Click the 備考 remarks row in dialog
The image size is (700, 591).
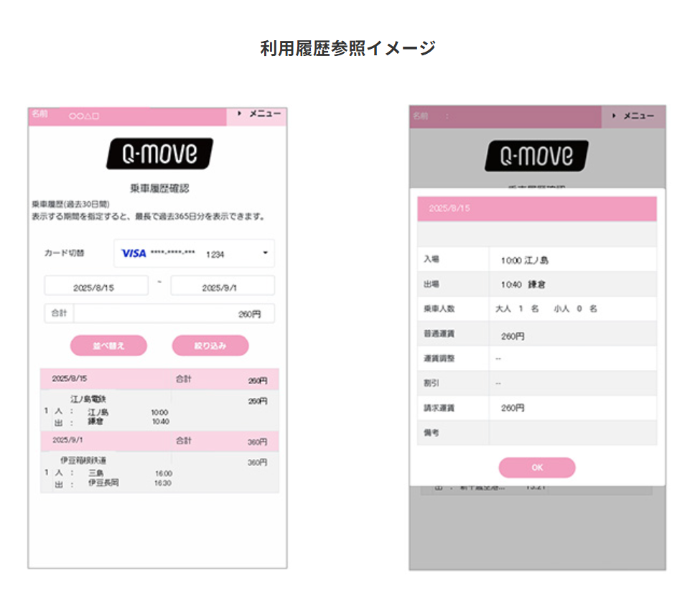click(x=537, y=433)
